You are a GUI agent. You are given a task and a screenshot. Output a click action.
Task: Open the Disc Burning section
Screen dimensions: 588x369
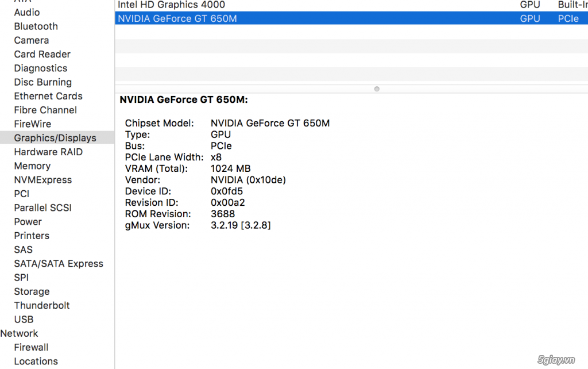(x=42, y=82)
